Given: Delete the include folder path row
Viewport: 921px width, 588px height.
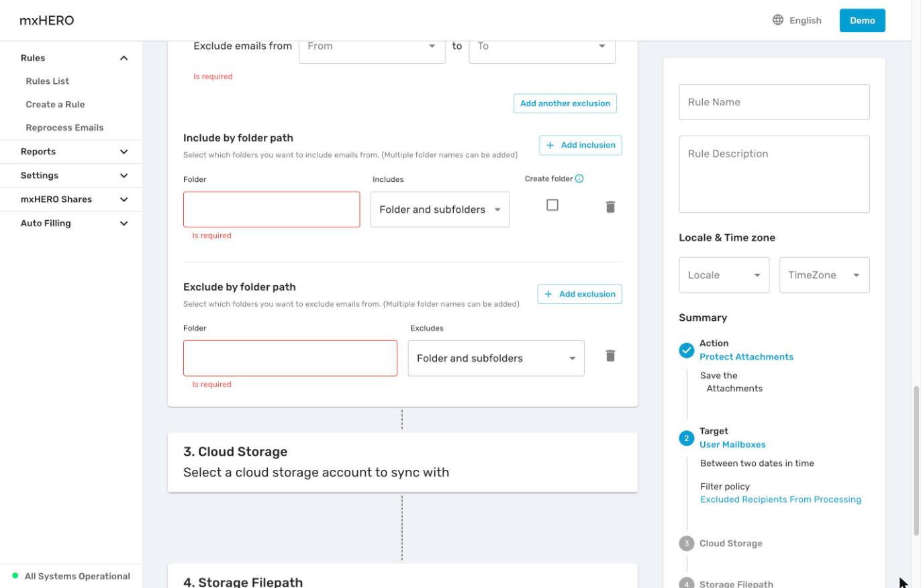Looking at the screenshot, I should pyautogui.click(x=610, y=207).
